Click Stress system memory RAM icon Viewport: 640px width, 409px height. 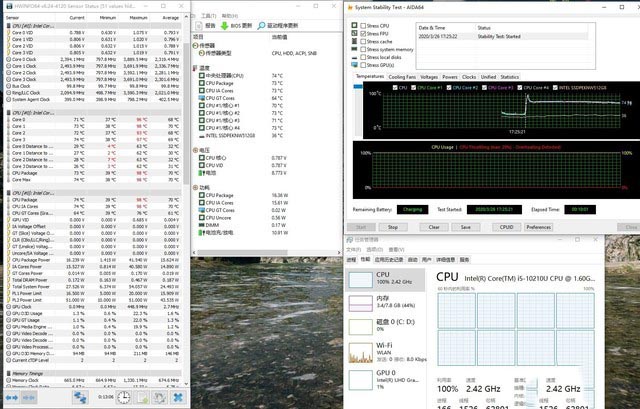pos(354,49)
